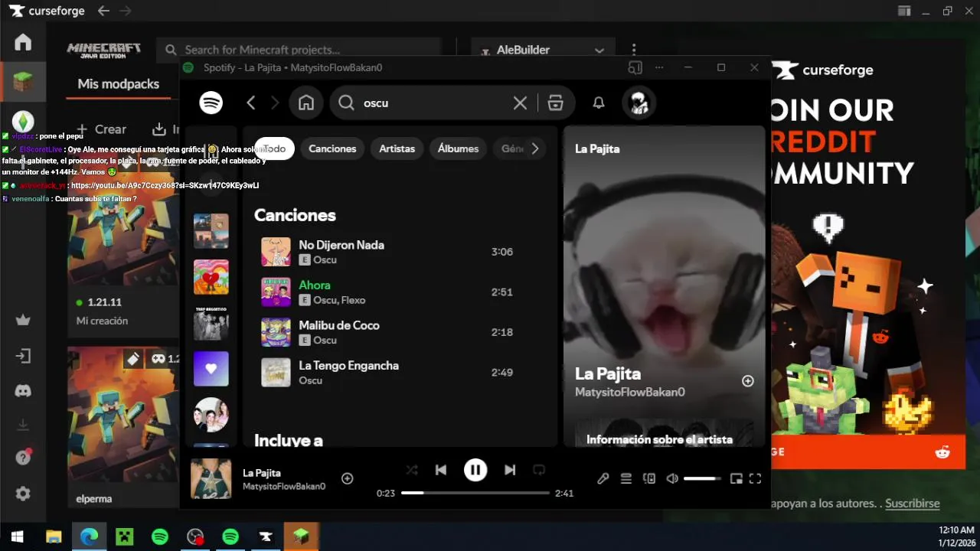
Task: Open the play queue icon
Action: [626, 478]
